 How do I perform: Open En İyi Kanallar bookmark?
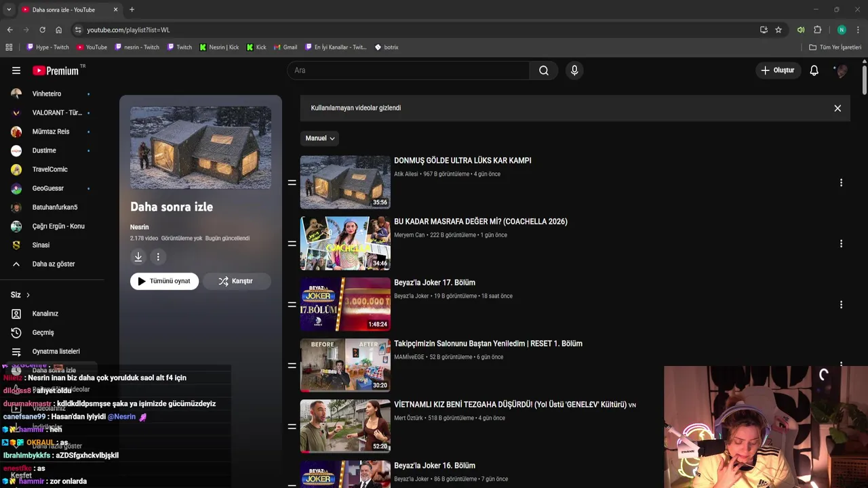(335, 47)
